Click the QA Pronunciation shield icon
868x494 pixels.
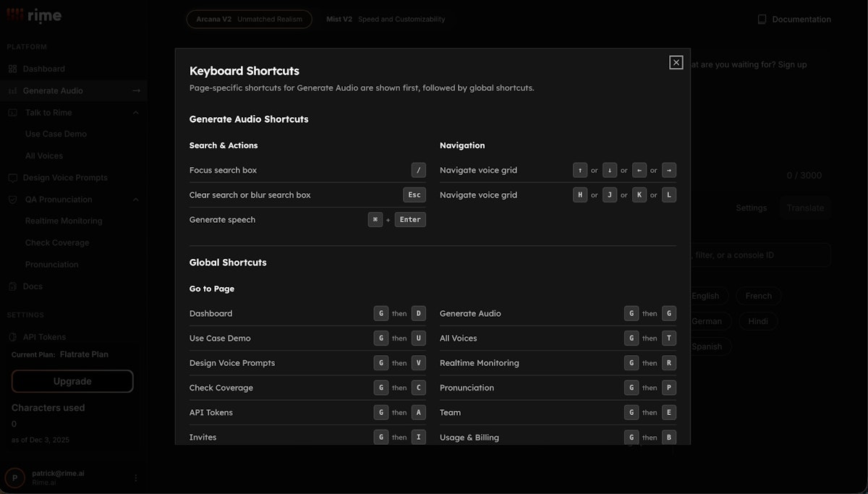pos(12,199)
